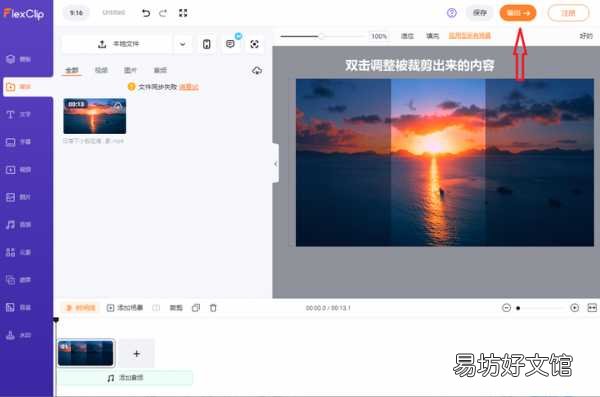Open the photo section in sidebar
This screenshot has width=600, height=397.
18,197
